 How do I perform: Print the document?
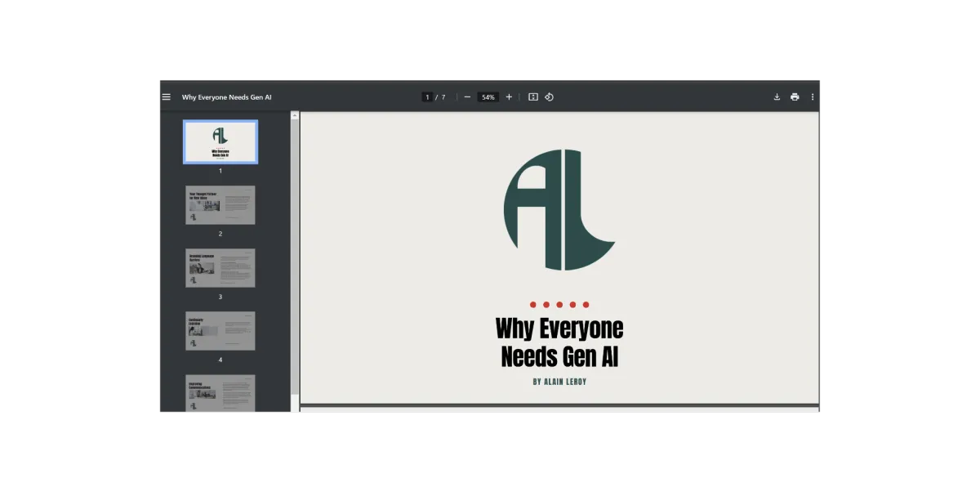pyautogui.click(x=795, y=97)
